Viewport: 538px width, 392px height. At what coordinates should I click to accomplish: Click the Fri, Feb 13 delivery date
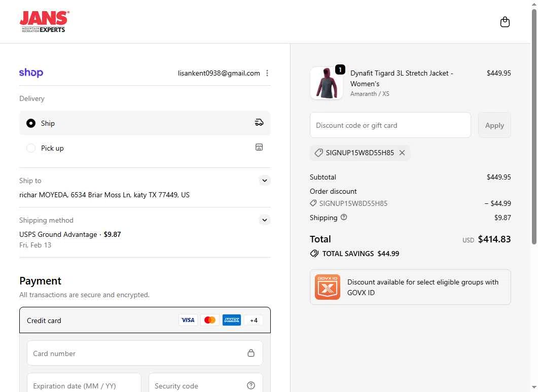click(35, 245)
